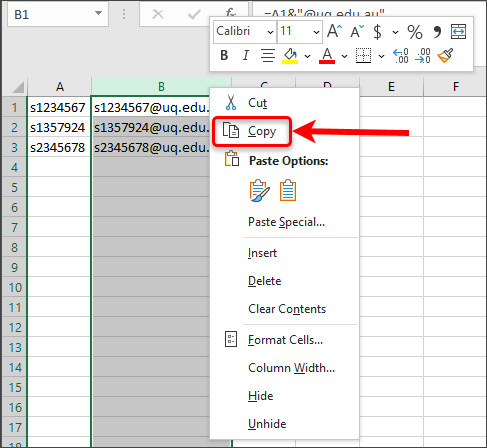Click the Paste values clipboard icon

coord(288,191)
